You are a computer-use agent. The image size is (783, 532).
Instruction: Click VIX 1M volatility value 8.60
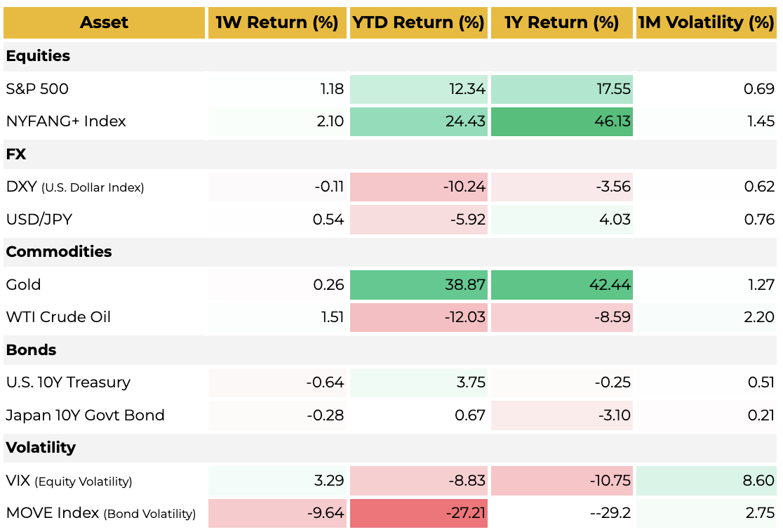point(706,481)
